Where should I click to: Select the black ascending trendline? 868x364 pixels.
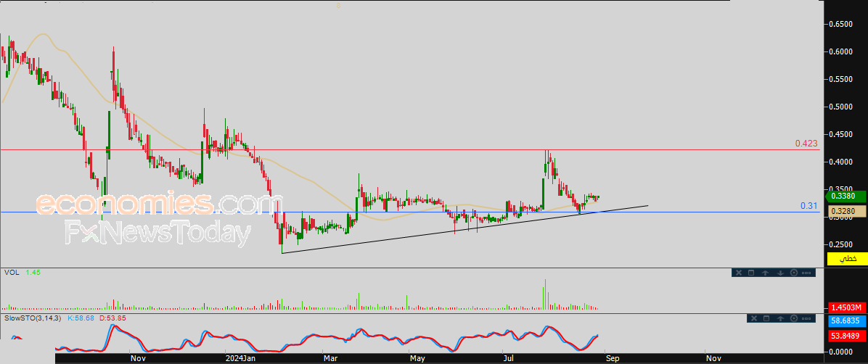tap(465, 230)
